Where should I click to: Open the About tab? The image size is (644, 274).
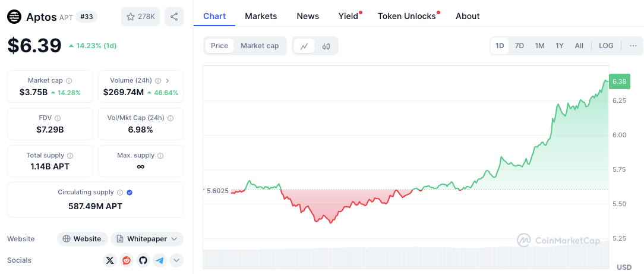(x=468, y=16)
